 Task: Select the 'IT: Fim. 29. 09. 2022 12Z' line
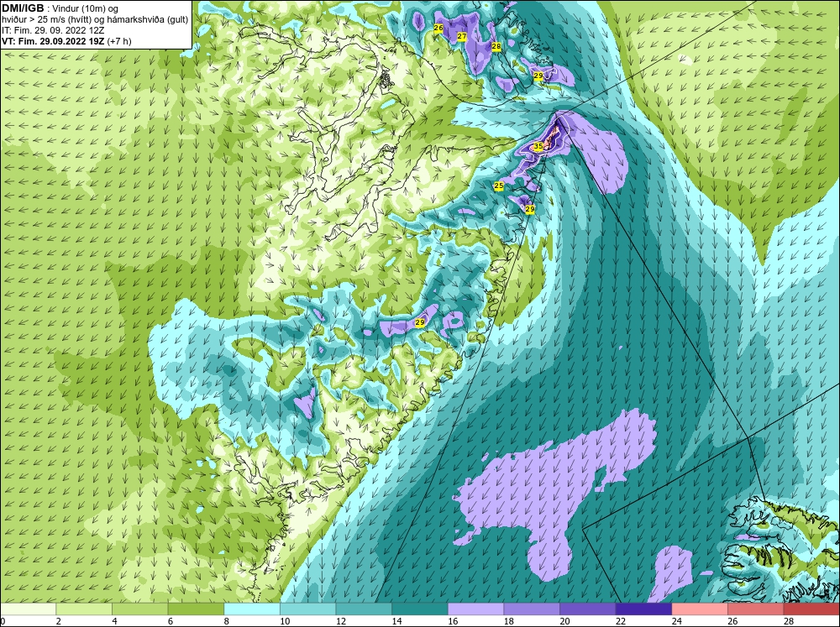pos(53,30)
